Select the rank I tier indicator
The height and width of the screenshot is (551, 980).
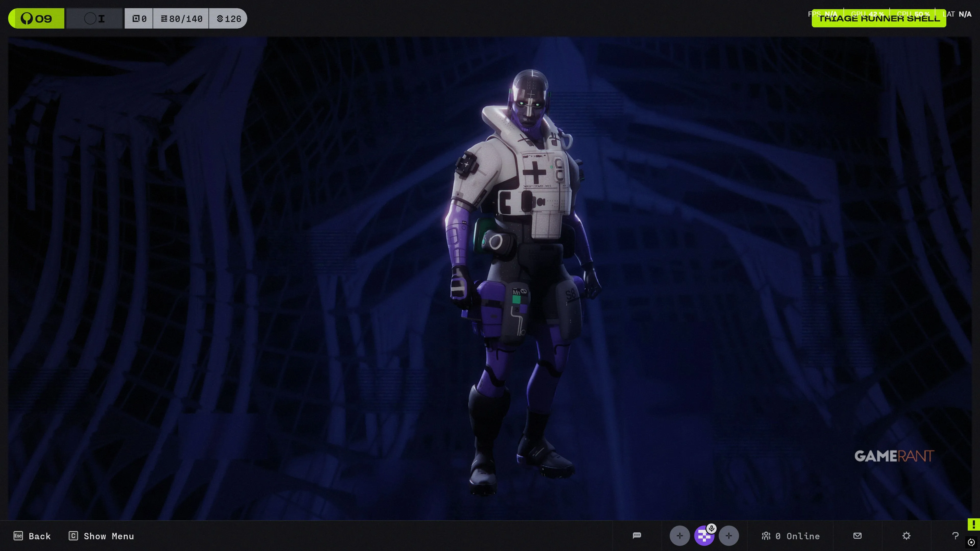[x=95, y=18]
